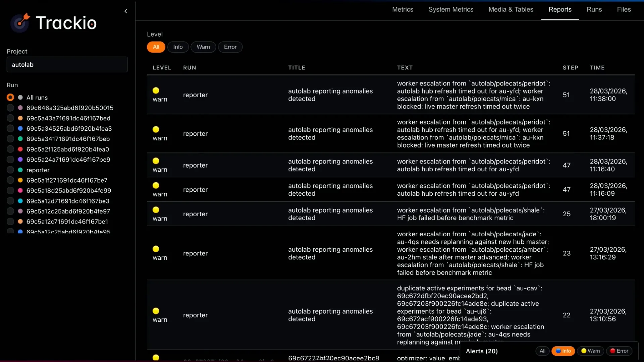Select run 69c5a18d25abd6f920b4fe99 radio

[x=10, y=190]
